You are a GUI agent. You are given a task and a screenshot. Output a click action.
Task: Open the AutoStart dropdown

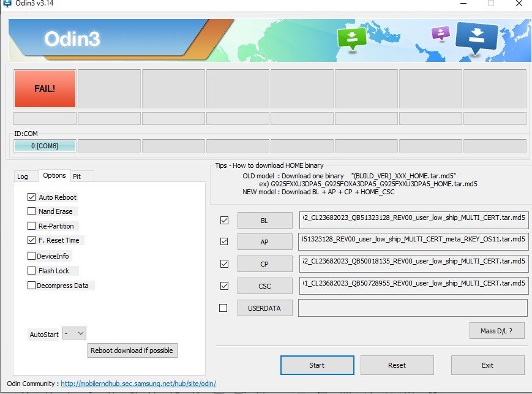coord(75,334)
